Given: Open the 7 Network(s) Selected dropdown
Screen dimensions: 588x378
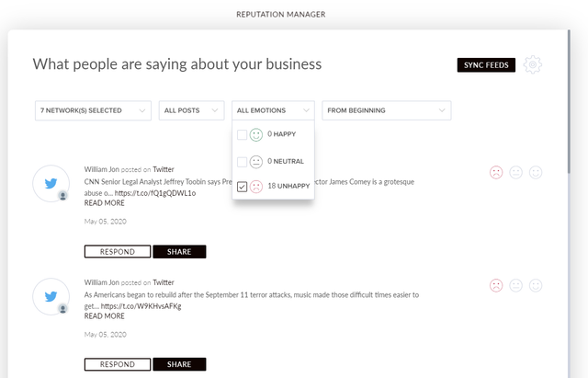Looking at the screenshot, I should [93, 110].
